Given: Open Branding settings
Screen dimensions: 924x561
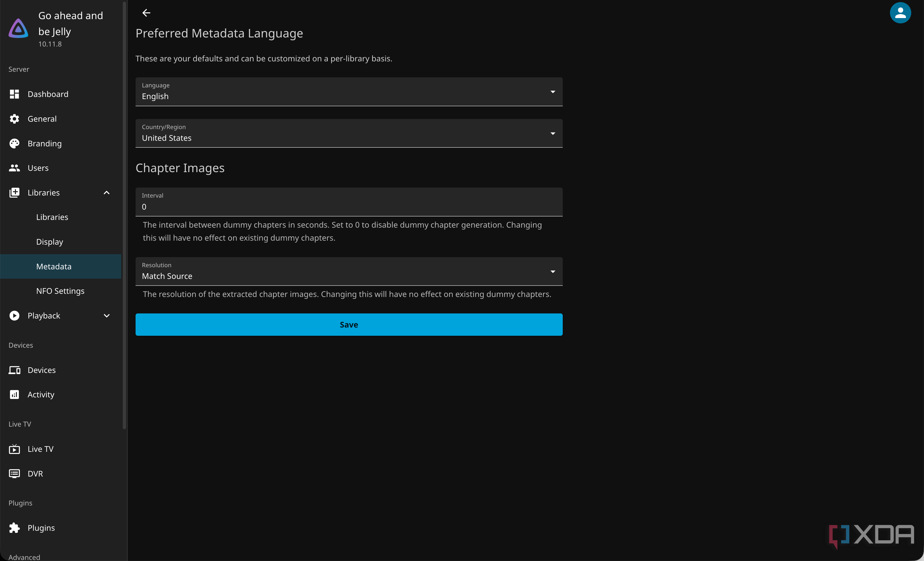Looking at the screenshot, I should 45,143.
